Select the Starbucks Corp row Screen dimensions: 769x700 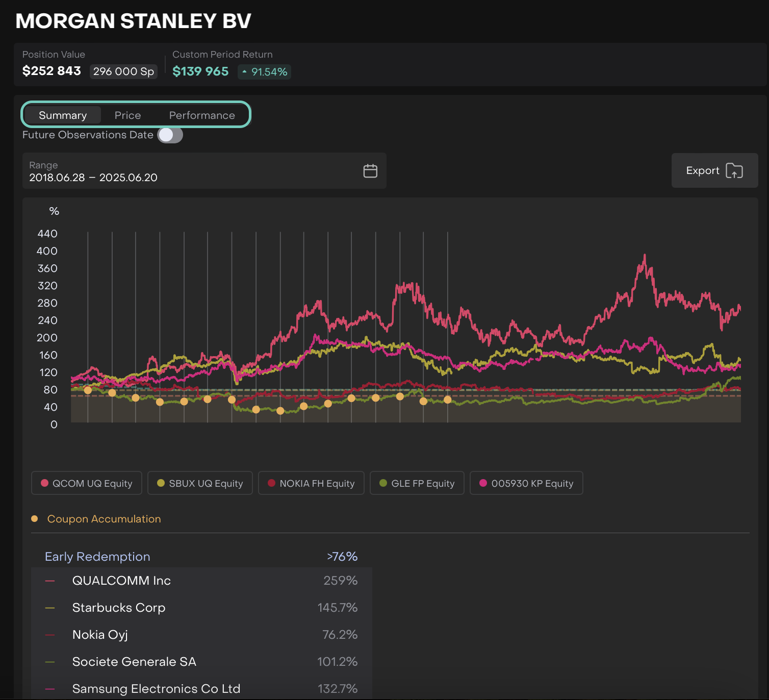pyautogui.click(x=201, y=608)
